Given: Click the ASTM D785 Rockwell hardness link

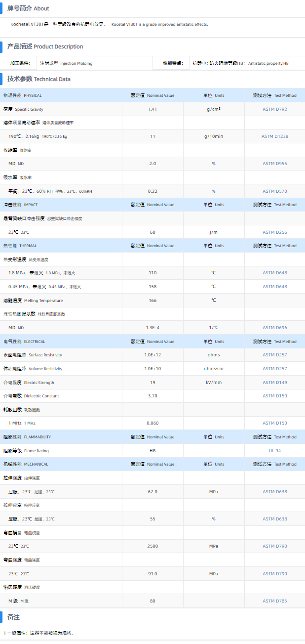Looking at the screenshot, I should pyautogui.click(x=274, y=601).
